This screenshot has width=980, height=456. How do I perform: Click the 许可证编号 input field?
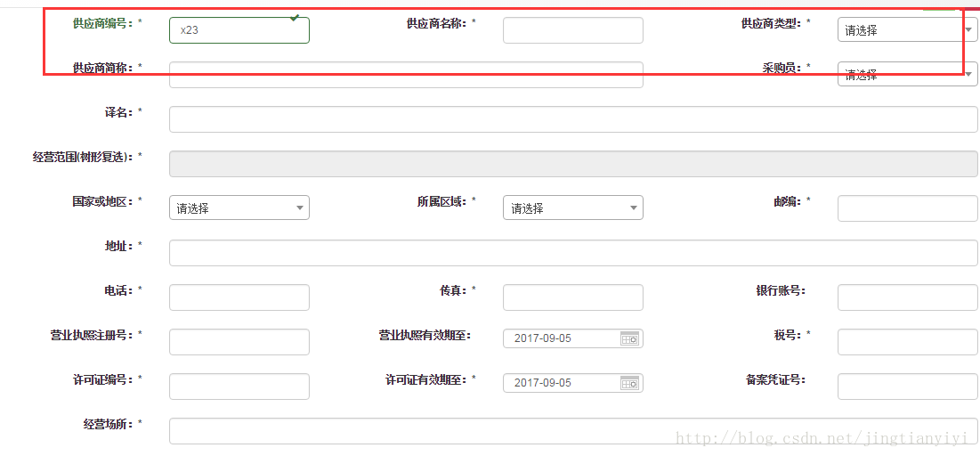239,386
